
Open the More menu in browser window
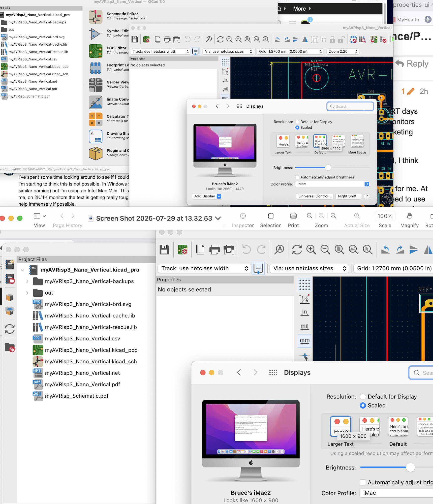click(x=302, y=9)
